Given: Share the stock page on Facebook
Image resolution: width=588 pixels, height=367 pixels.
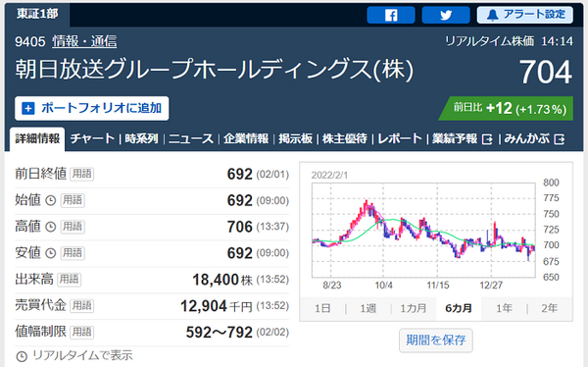Looking at the screenshot, I should click(x=391, y=15).
